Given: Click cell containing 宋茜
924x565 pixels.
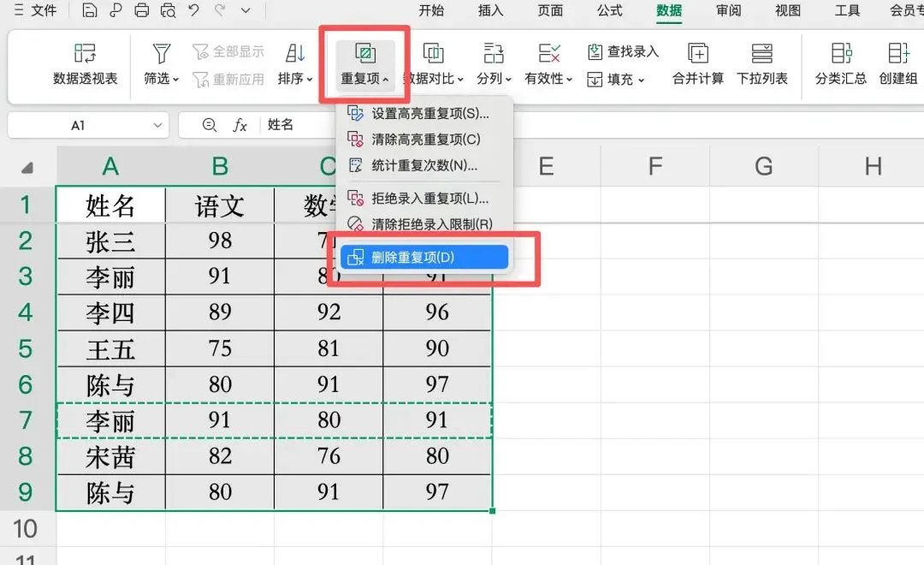Looking at the screenshot, I should pos(110,456).
